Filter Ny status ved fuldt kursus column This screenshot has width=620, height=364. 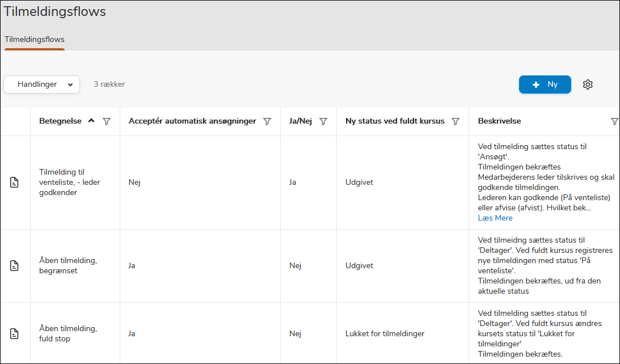pyautogui.click(x=455, y=121)
